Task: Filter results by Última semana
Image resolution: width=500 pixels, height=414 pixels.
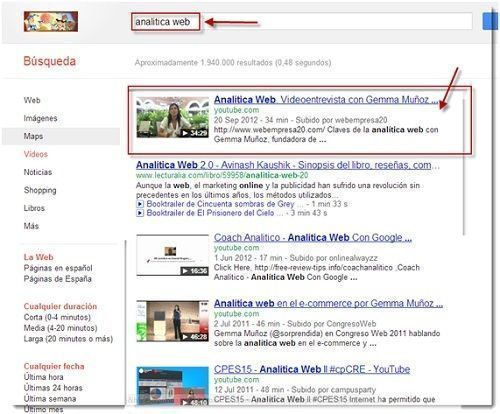Action: [50, 399]
